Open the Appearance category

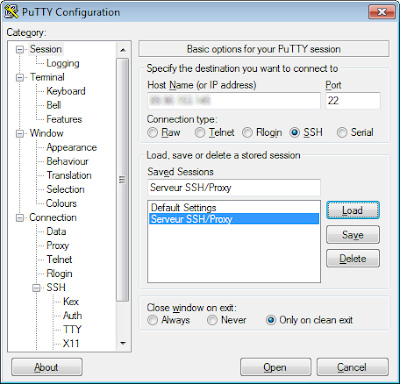[71, 147]
